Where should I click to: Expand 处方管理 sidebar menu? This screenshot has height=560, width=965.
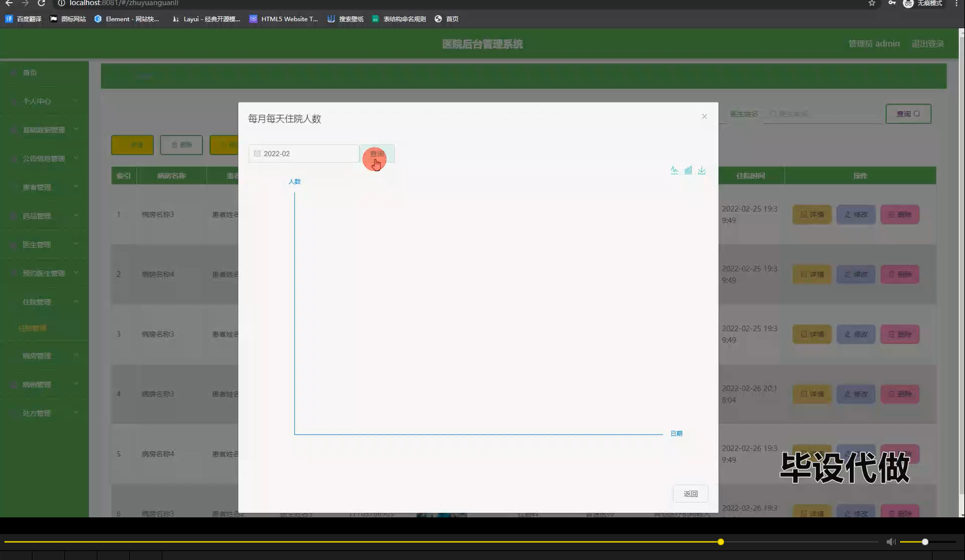(x=45, y=413)
